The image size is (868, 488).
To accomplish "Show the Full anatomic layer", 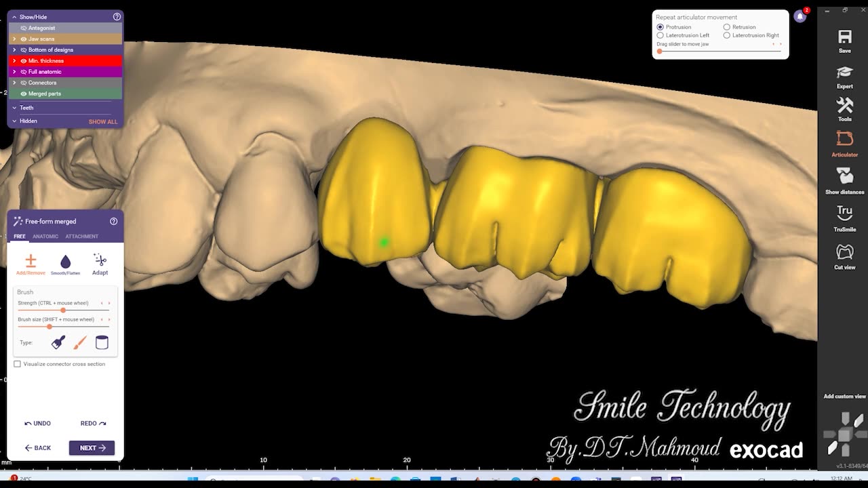I will click(24, 71).
